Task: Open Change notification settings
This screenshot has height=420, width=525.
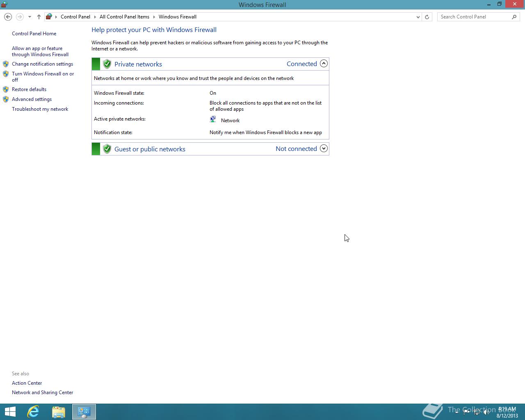Action: (x=42, y=64)
